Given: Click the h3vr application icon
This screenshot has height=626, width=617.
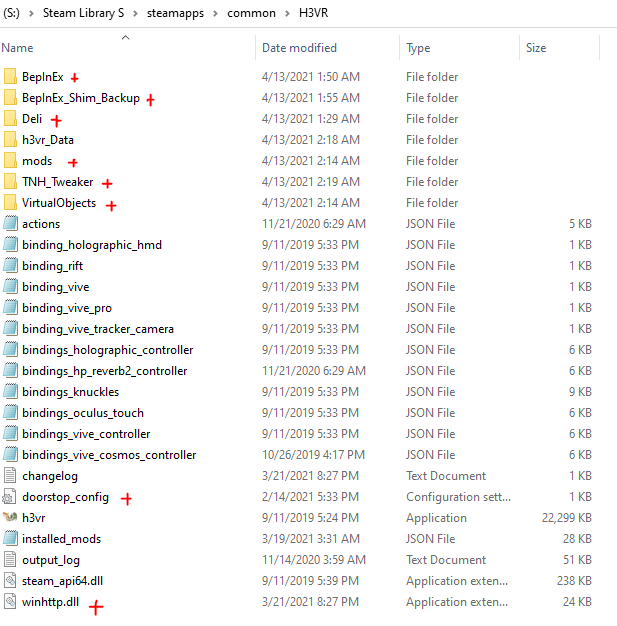Looking at the screenshot, I should point(10,517).
